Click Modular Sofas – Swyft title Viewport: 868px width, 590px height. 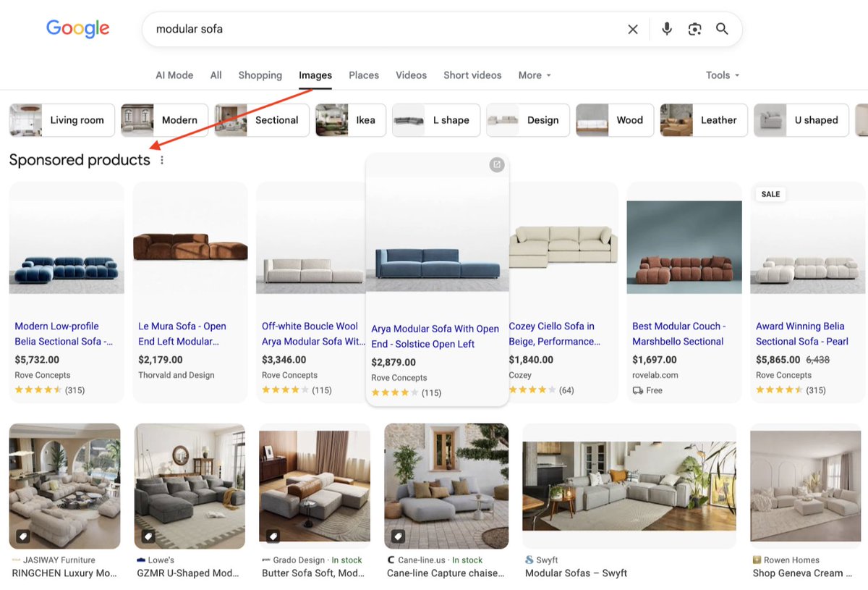coord(576,573)
